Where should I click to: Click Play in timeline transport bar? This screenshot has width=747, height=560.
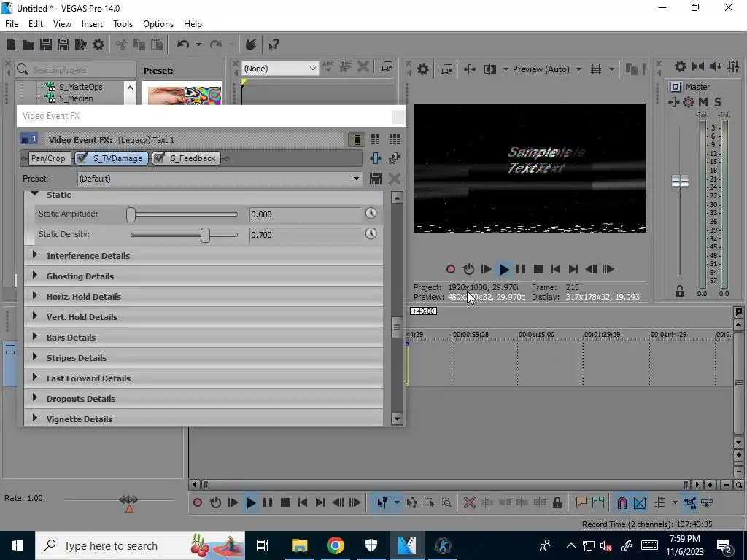click(251, 503)
